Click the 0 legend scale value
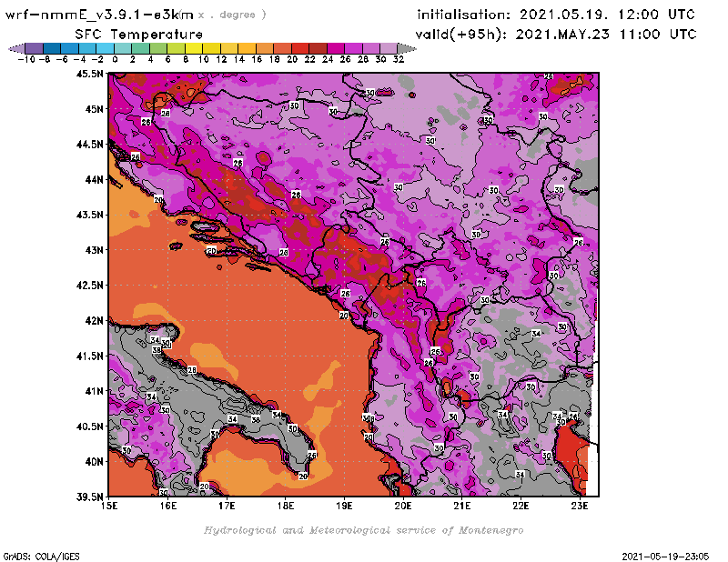Screen dimensions: 728x562 pyautogui.click(x=115, y=59)
